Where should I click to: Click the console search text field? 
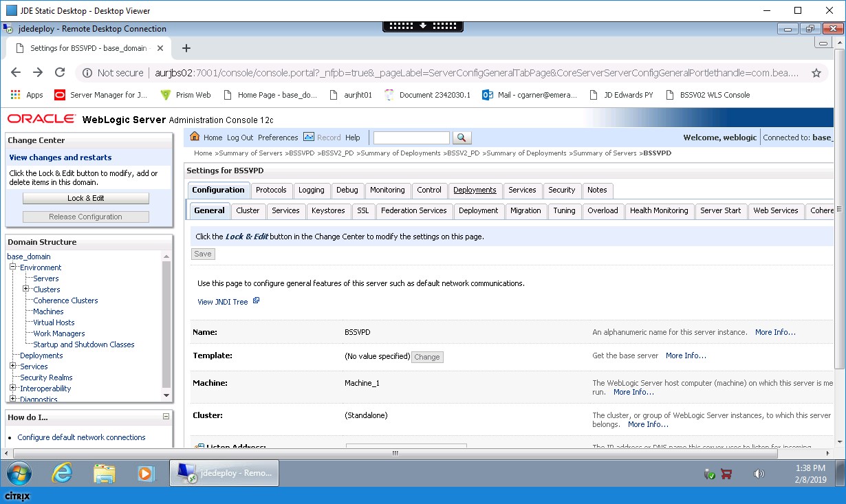(x=411, y=138)
